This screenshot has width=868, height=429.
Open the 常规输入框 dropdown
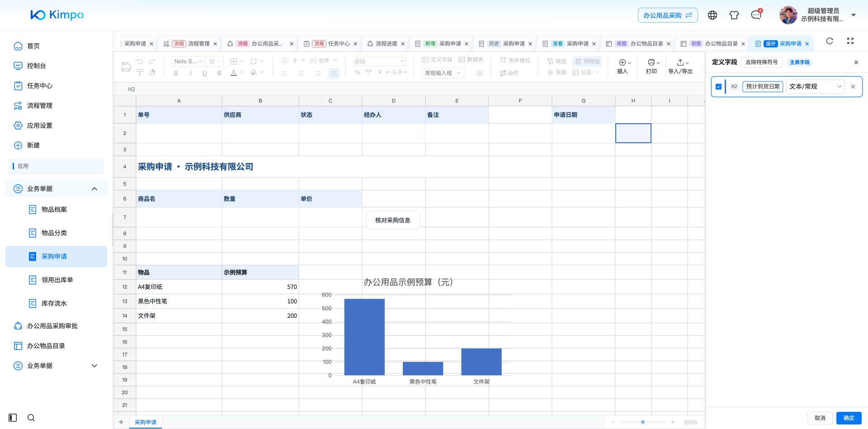coord(443,73)
